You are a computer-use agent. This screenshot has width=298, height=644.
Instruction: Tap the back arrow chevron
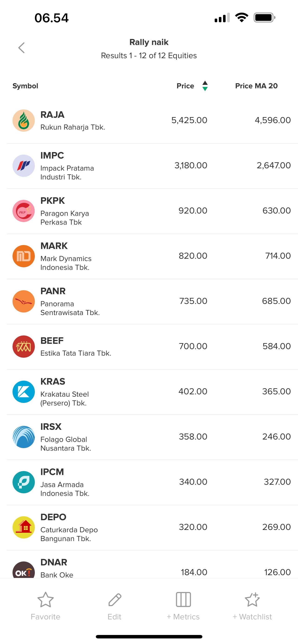[22, 48]
